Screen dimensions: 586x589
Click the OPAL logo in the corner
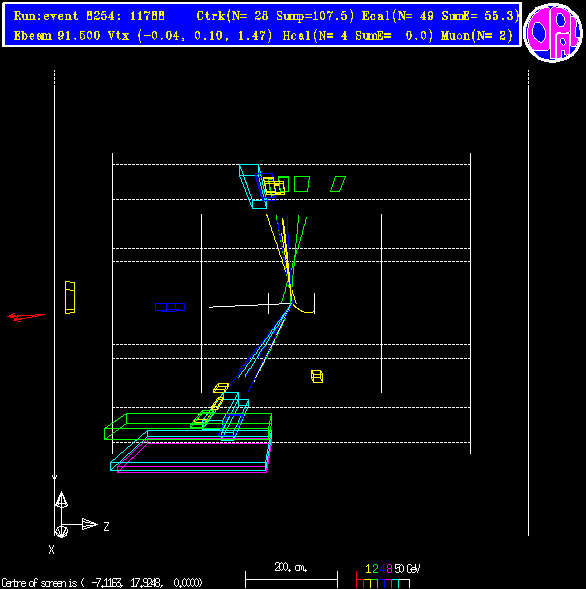pos(554,32)
